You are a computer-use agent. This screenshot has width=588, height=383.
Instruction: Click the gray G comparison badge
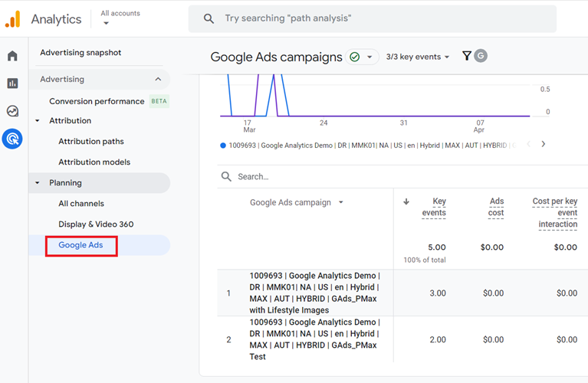point(481,56)
